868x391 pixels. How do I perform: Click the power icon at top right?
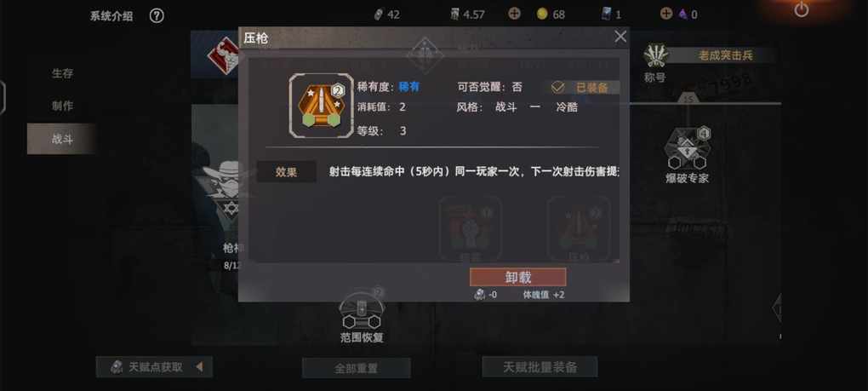coord(802,9)
